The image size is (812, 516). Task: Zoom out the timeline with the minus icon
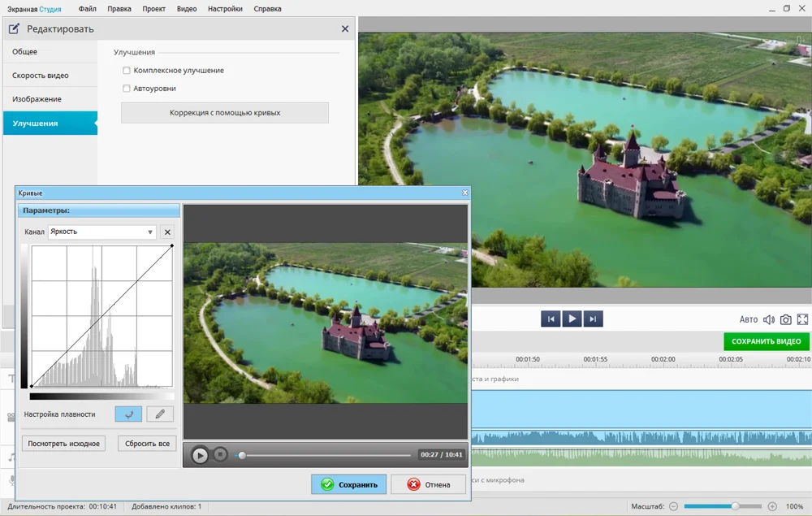click(x=673, y=506)
